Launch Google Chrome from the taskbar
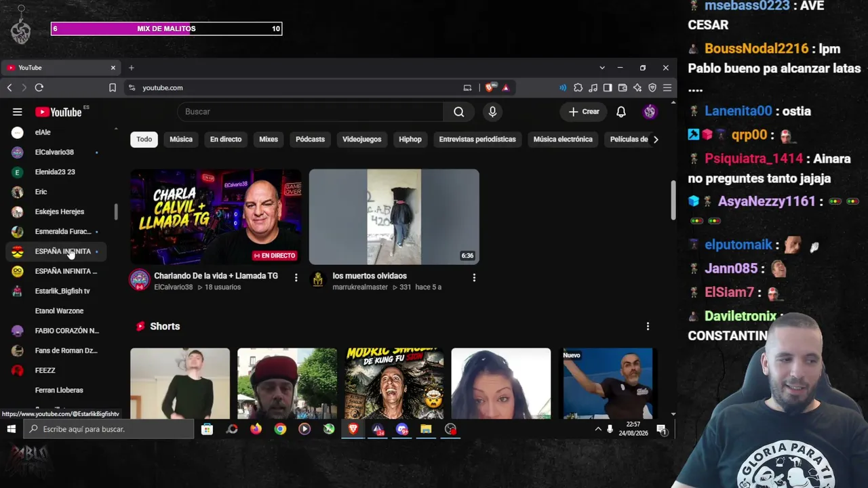This screenshot has height=488, width=868. 280,429
